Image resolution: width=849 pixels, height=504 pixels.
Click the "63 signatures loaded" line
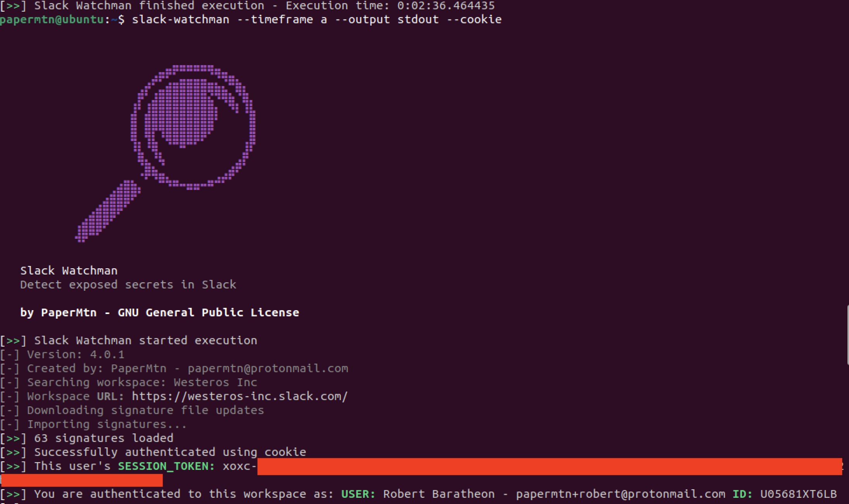point(103,438)
